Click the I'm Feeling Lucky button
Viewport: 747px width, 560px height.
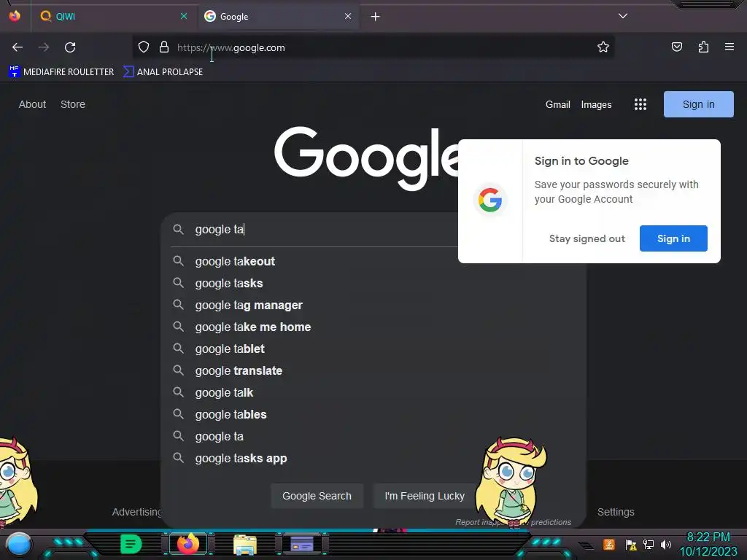coord(424,496)
